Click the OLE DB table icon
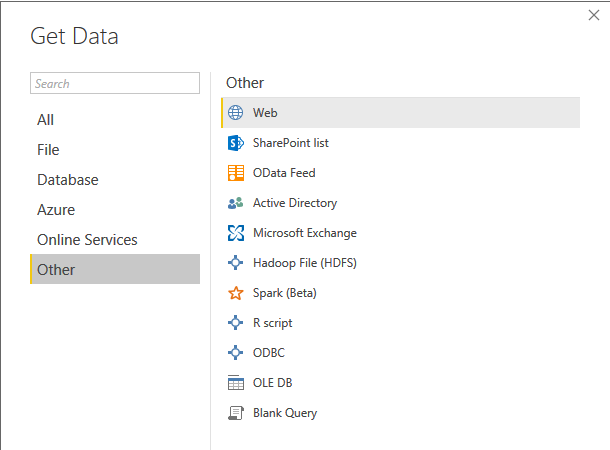The height and width of the screenshot is (450, 610). click(236, 383)
